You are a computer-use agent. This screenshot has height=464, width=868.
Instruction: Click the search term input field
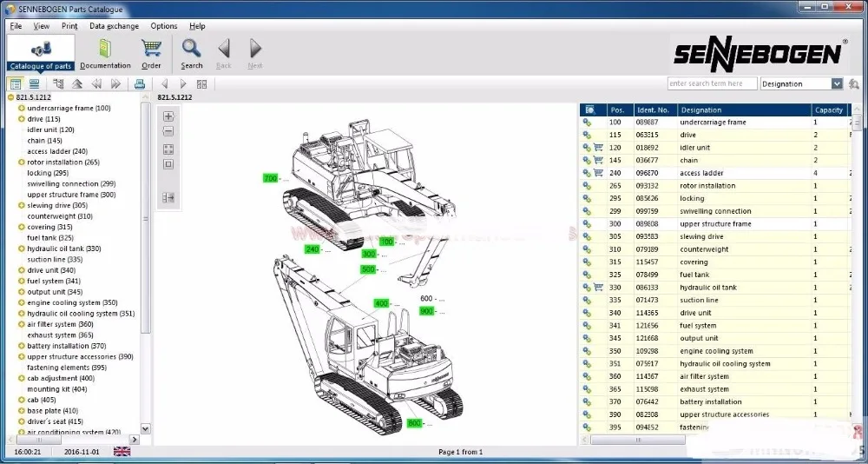(712, 83)
